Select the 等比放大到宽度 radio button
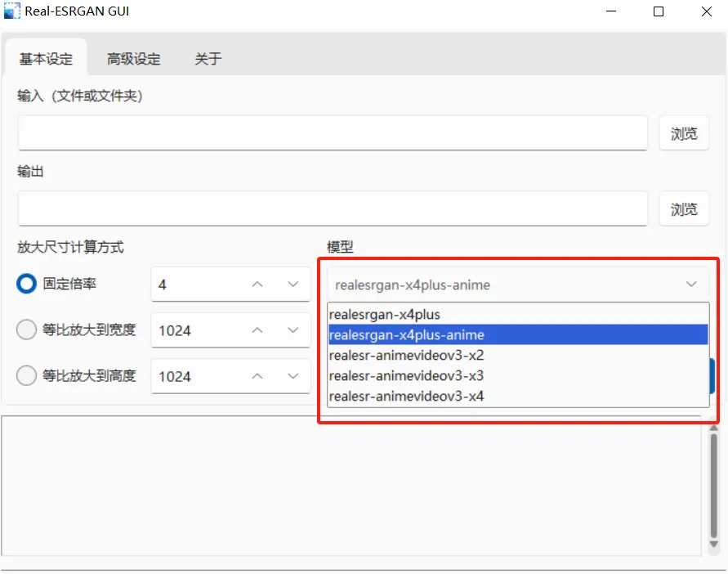The height and width of the screenshot is (574, 728). point(26,330)
